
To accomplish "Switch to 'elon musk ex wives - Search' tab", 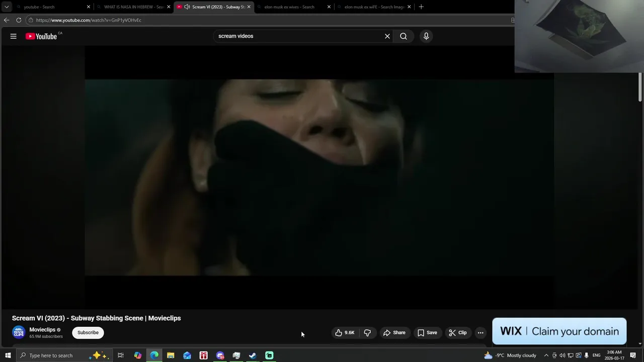I will pyautogui.click(x=292, y=7).
